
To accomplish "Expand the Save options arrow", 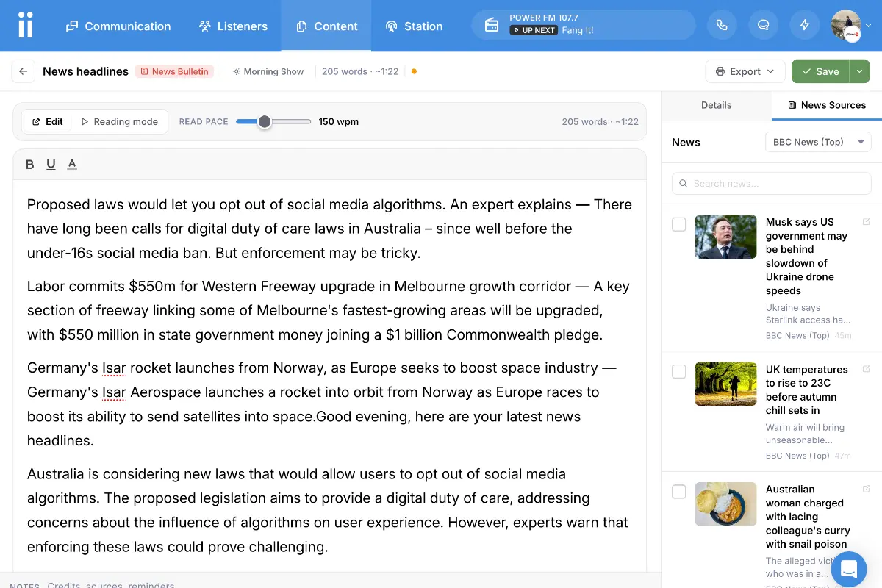I will 859,71.
